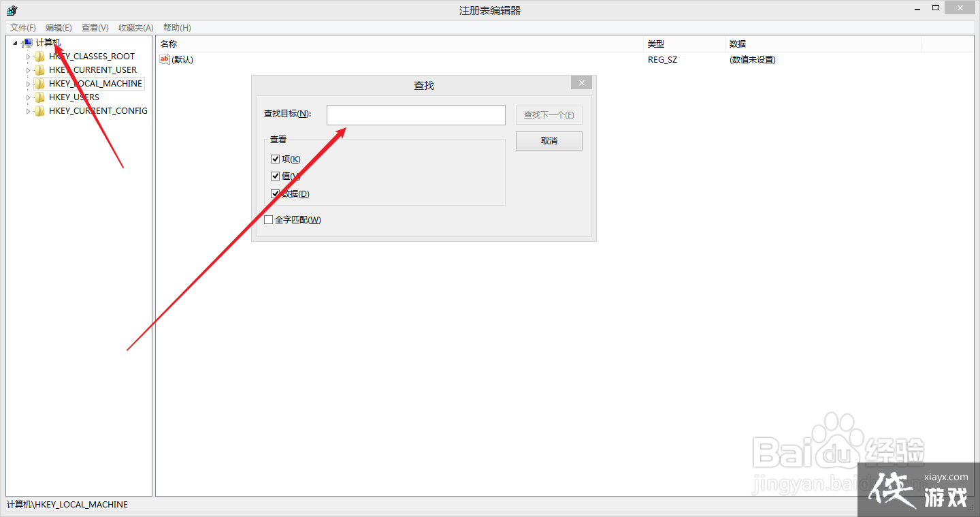Click the Registry Editor app icon in title bar

[x=12, y=10]
